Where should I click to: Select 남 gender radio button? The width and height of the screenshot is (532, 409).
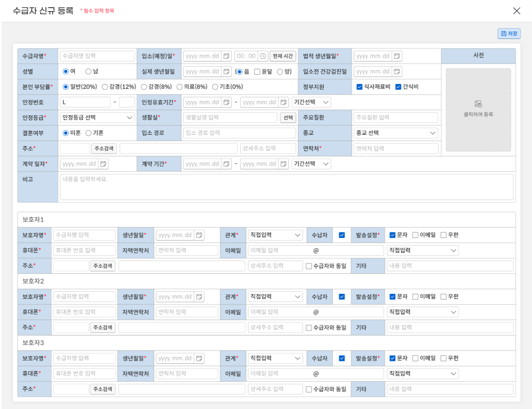point(89,71)
